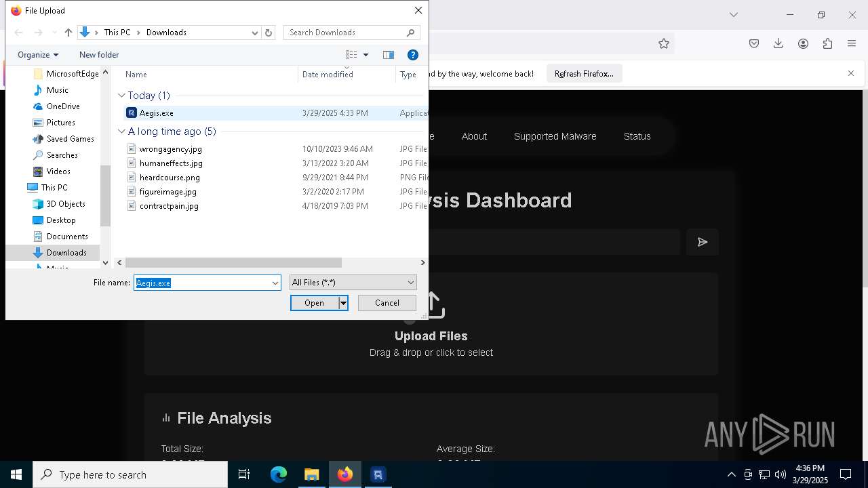Screen dimensions: 868x488
Task: Go up one folder level arrow
Action: coord(68,33)
